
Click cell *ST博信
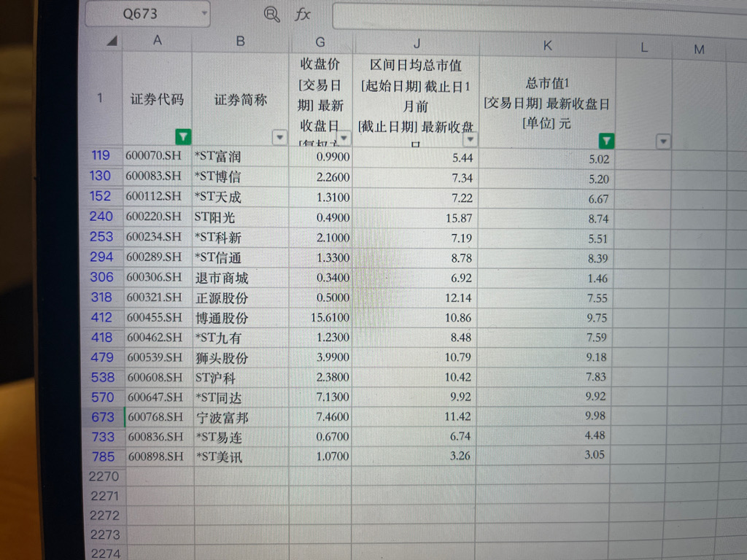pos(241,176)
